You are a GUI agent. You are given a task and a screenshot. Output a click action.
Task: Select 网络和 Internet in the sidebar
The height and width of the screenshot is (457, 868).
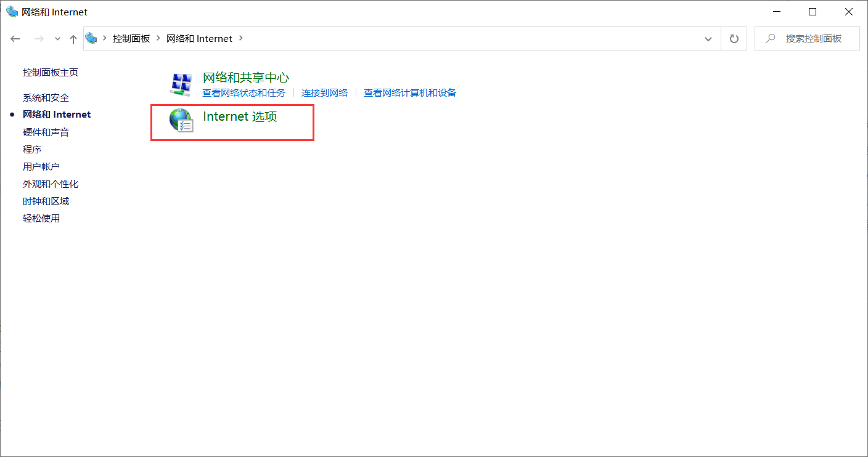[57, 115]
